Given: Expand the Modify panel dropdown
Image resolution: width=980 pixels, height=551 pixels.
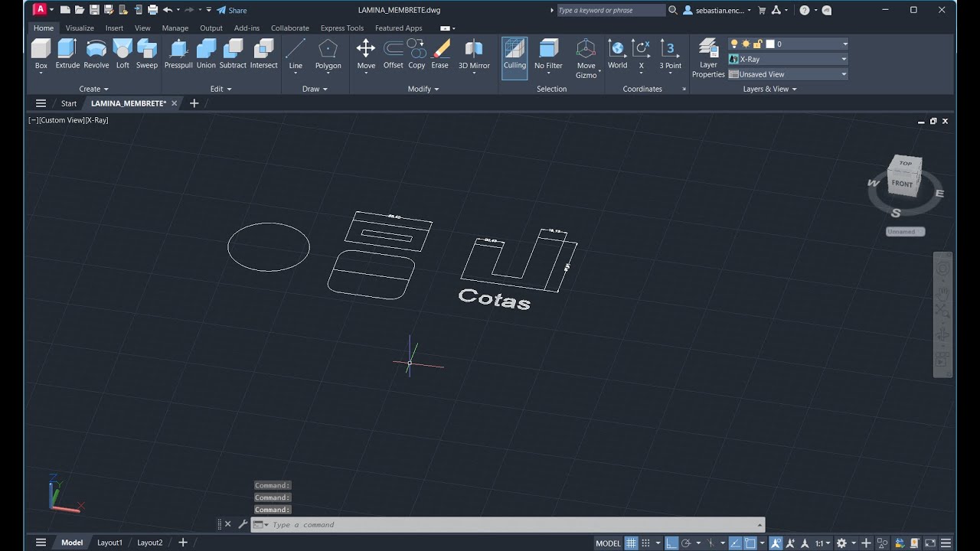Looking at the screenshot, I should (x=423, y=89).
